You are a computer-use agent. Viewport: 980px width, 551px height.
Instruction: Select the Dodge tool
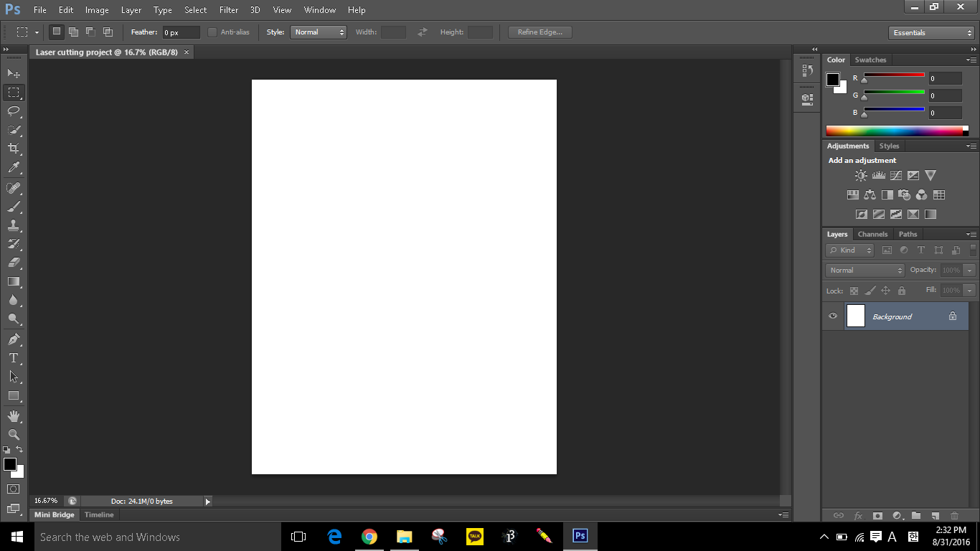tap(14, 319)
